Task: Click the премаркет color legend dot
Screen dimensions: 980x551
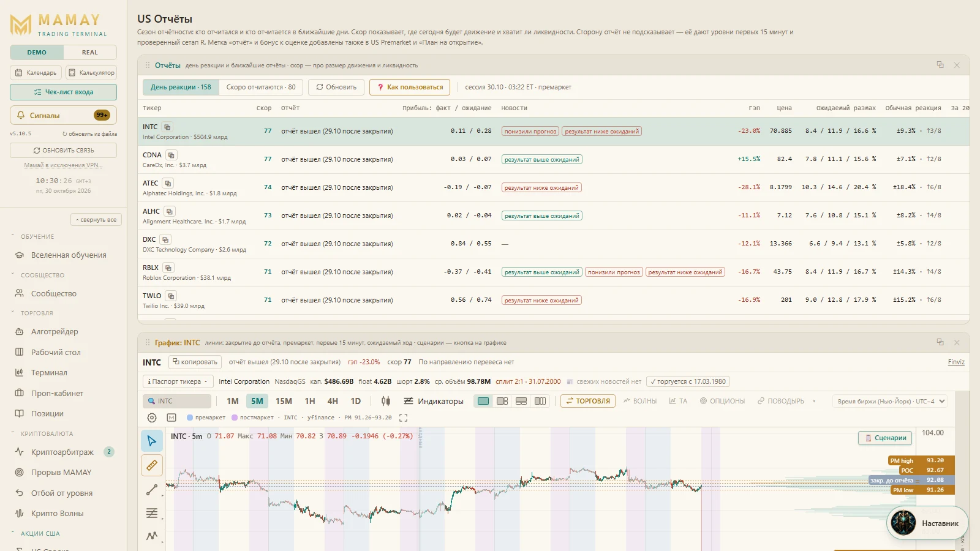Action: 190,418
